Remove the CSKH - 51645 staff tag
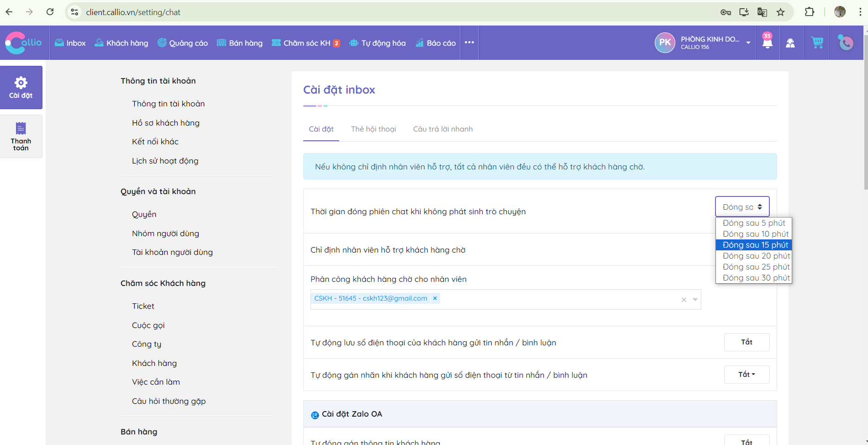This screenshot has width=868, height=445. (435, 298)
